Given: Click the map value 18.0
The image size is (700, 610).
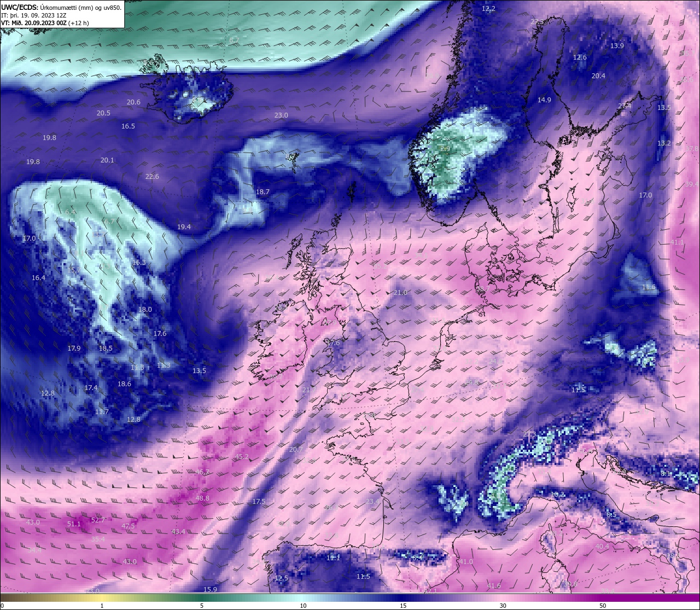Looking at the screenshot, I should 145,310.
